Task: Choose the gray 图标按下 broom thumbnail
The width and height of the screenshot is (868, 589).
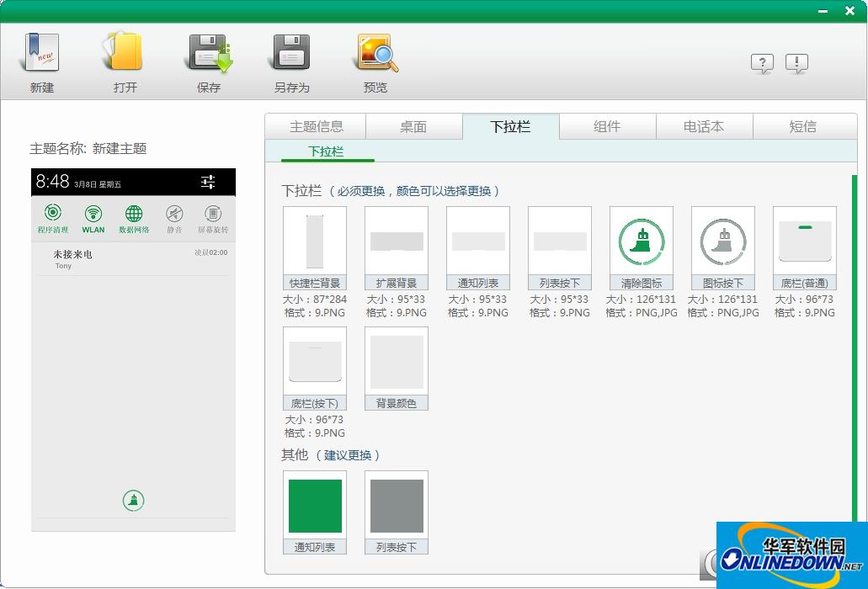Action: [723, 247]
